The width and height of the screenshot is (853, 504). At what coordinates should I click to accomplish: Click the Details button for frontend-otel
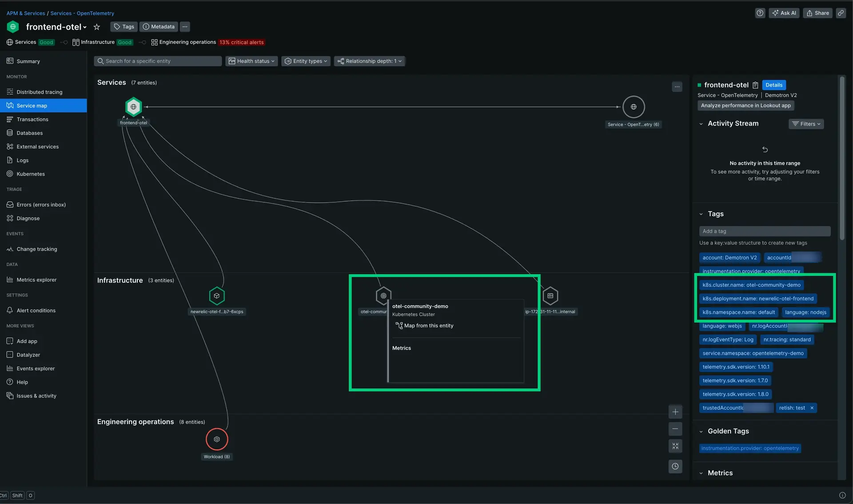(774, 85)
